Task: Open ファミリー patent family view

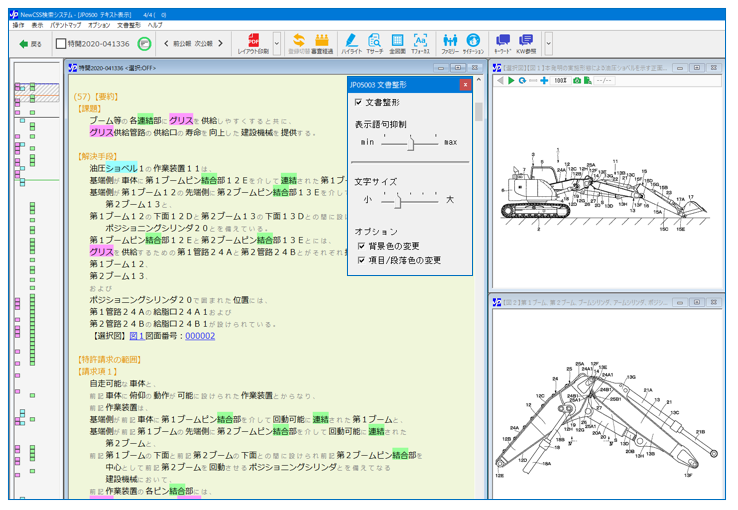Action: click(450, 44)
